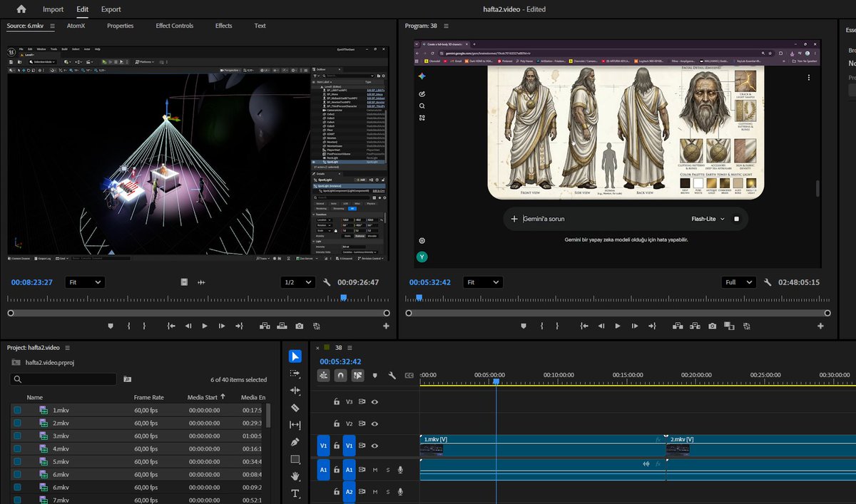Select the Selection tool arrow
Screen dimensions: 856x504
(x=295, y=356)
